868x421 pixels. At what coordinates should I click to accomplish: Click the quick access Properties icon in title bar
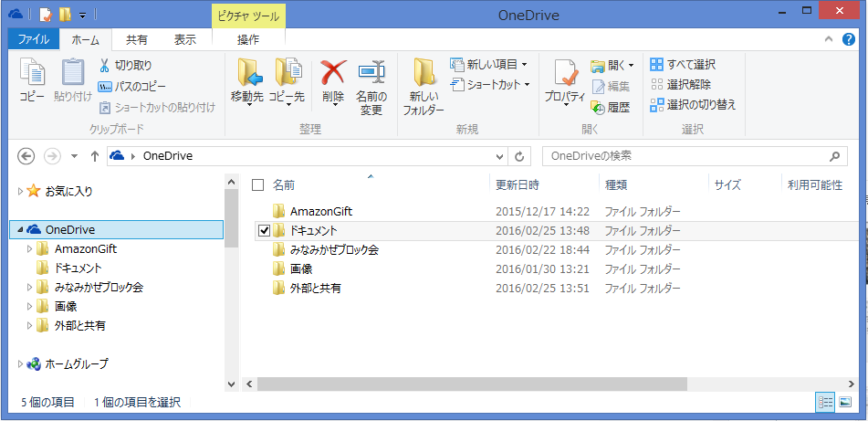pyautogui.click(x=46, y=14)
